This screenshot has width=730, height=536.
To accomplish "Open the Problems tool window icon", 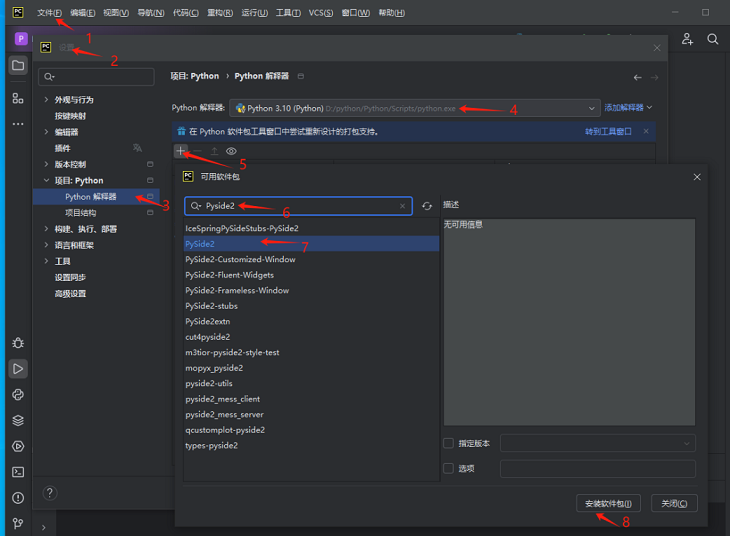I will click(18, 498).
